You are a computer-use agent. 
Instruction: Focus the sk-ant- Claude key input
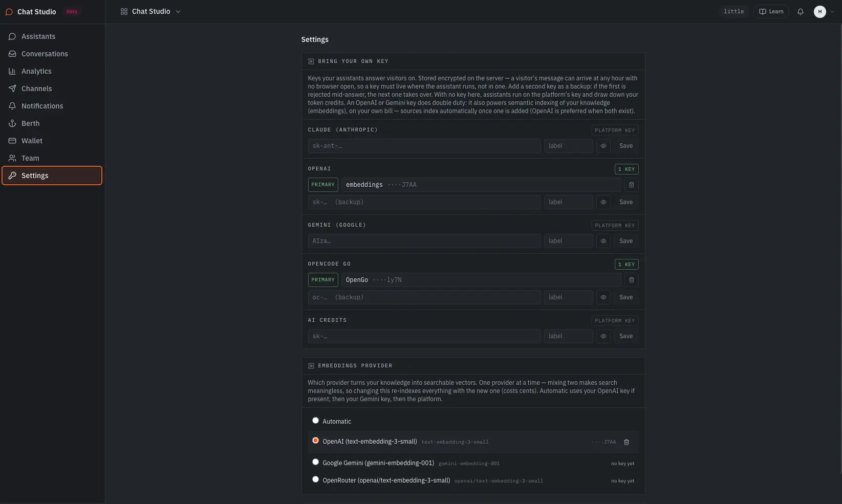424,146
